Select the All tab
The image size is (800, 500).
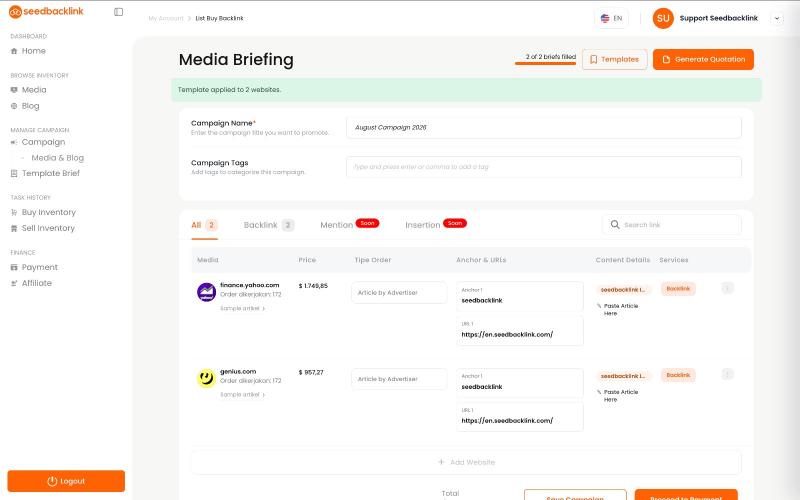pos(204,225)
